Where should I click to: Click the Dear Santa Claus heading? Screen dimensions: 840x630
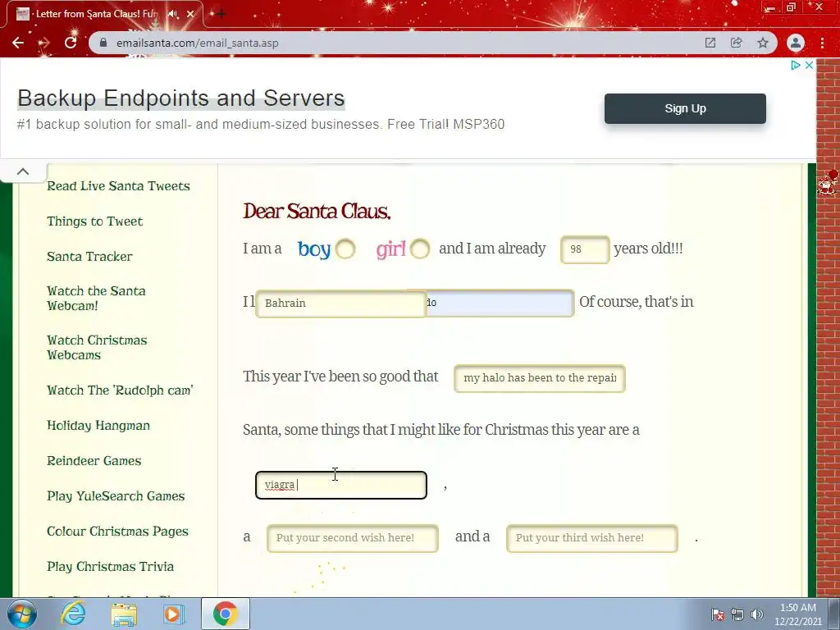point(317,211)
